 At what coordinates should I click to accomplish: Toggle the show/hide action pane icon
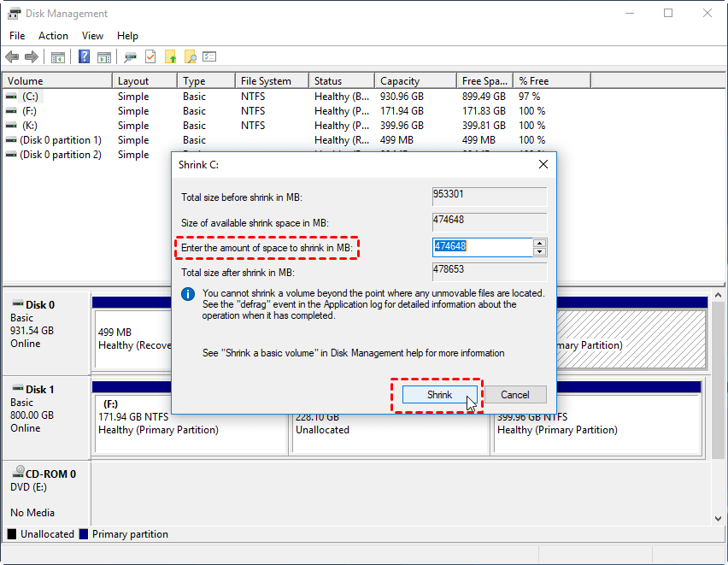[104, 57]
